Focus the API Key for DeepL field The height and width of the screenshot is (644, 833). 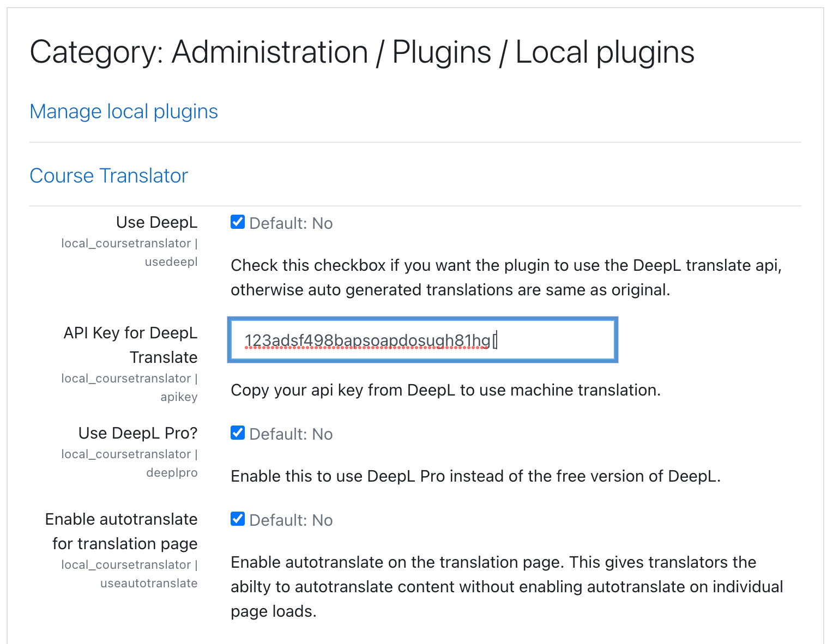423,340
